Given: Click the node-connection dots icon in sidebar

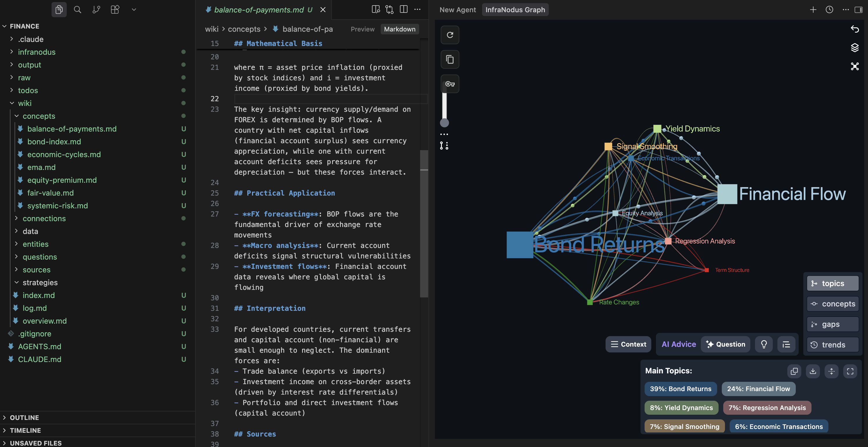Looking at the screenshot, I should 444,146.
